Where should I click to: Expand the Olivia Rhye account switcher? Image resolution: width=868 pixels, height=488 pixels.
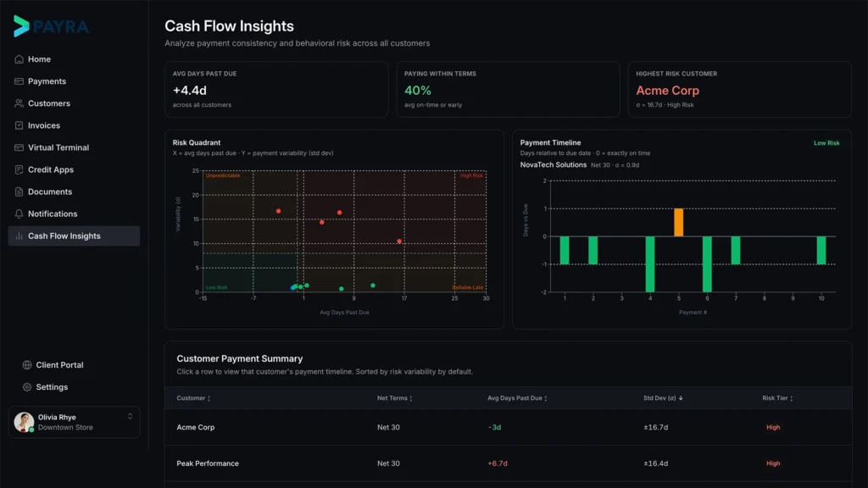pos(130,417)
